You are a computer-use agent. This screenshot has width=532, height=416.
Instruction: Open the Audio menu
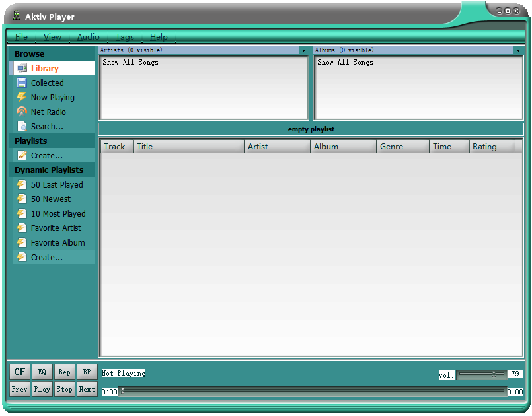88,36
